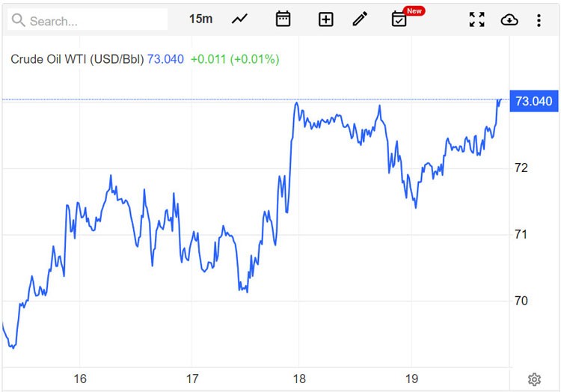Open the three-dot more options menu
This screenshot has height=392, width=561.
pos(539,19)
